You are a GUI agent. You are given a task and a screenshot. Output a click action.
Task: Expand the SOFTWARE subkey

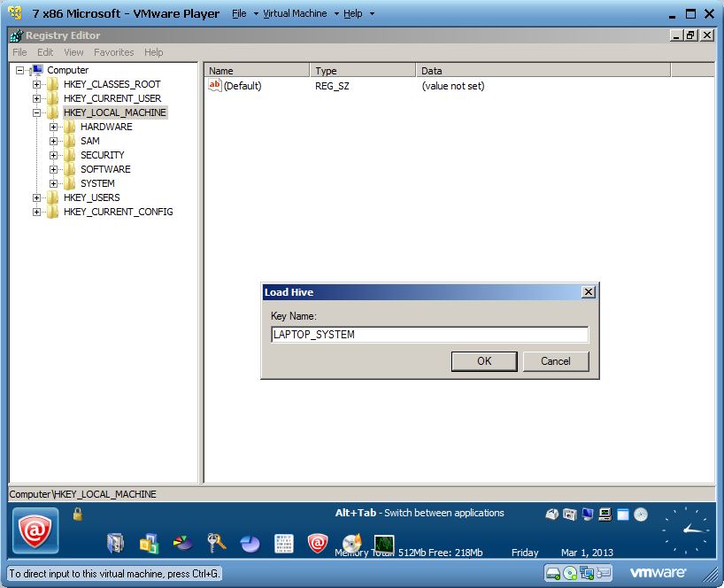click(54, 169)
